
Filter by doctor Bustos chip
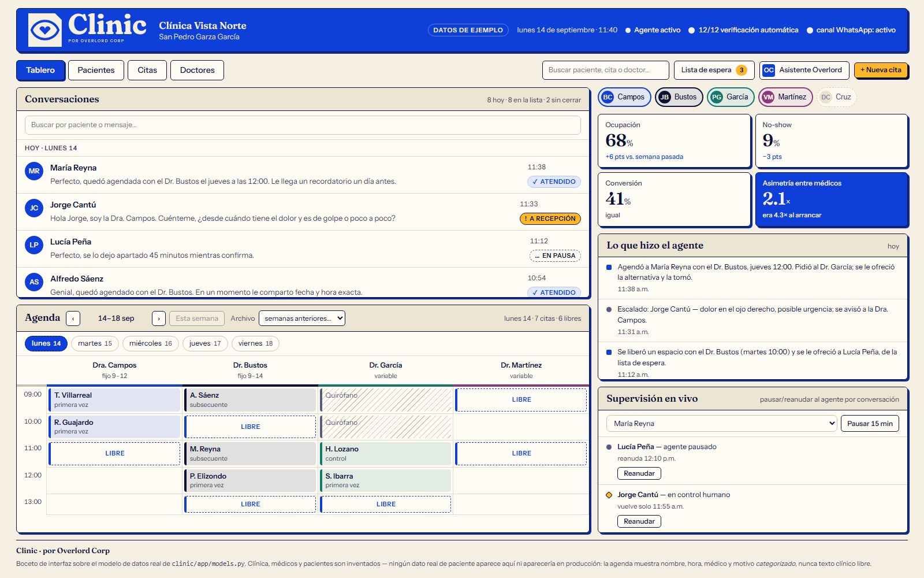tap(679, 97)
